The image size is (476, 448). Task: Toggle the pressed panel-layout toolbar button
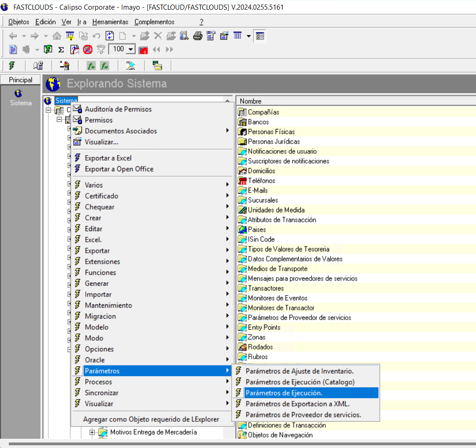click(259, 36)
